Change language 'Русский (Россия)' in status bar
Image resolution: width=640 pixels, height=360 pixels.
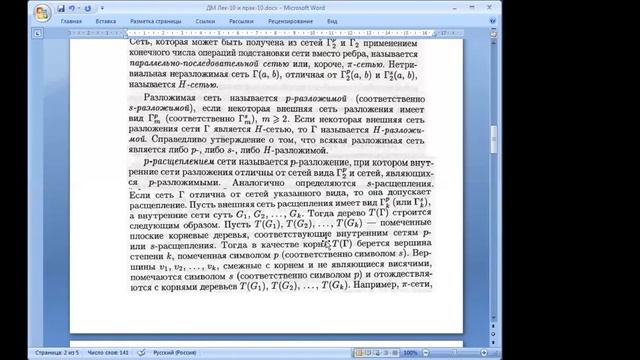point(175,353)
